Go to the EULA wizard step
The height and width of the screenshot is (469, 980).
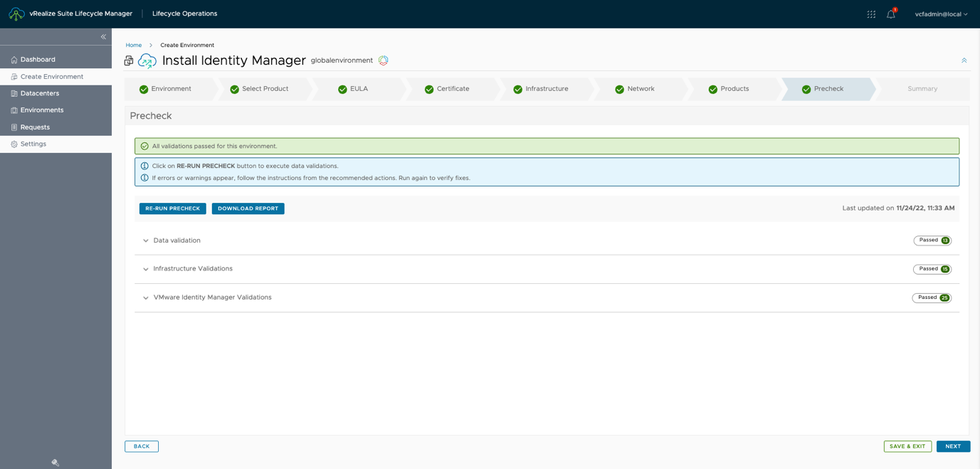pos(359,89)
